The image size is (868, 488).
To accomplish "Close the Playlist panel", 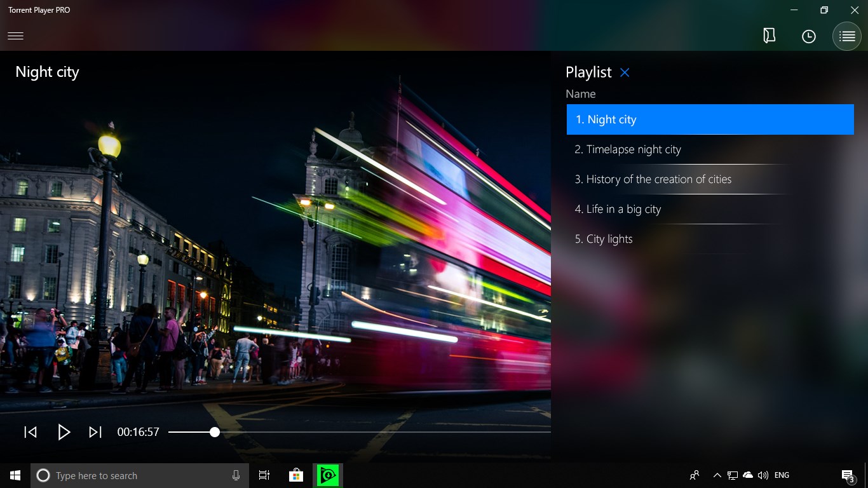I will point(624,72).
